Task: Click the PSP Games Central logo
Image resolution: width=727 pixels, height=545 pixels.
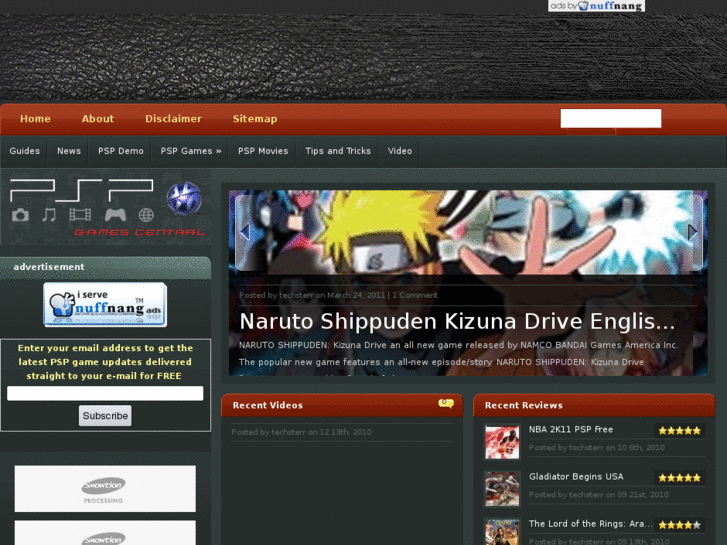Action: click(x=107, y=207)
